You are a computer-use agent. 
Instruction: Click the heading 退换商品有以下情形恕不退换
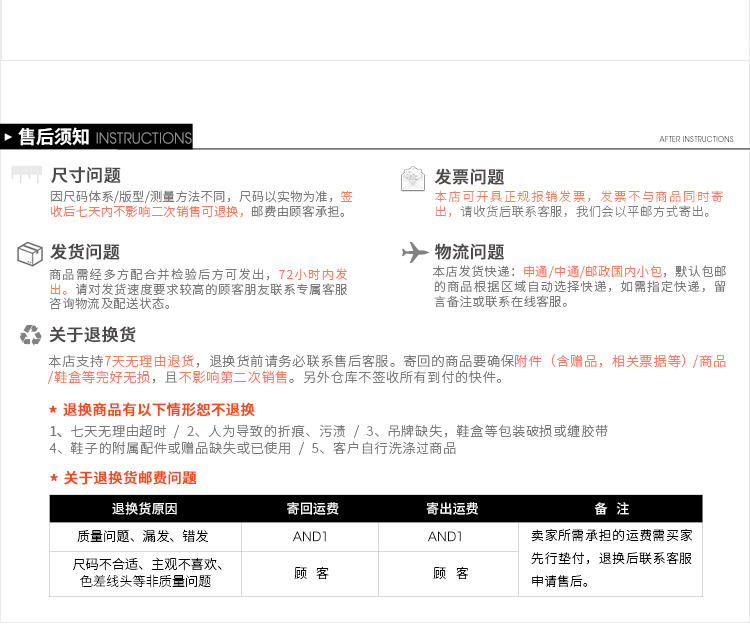(159, 410)
